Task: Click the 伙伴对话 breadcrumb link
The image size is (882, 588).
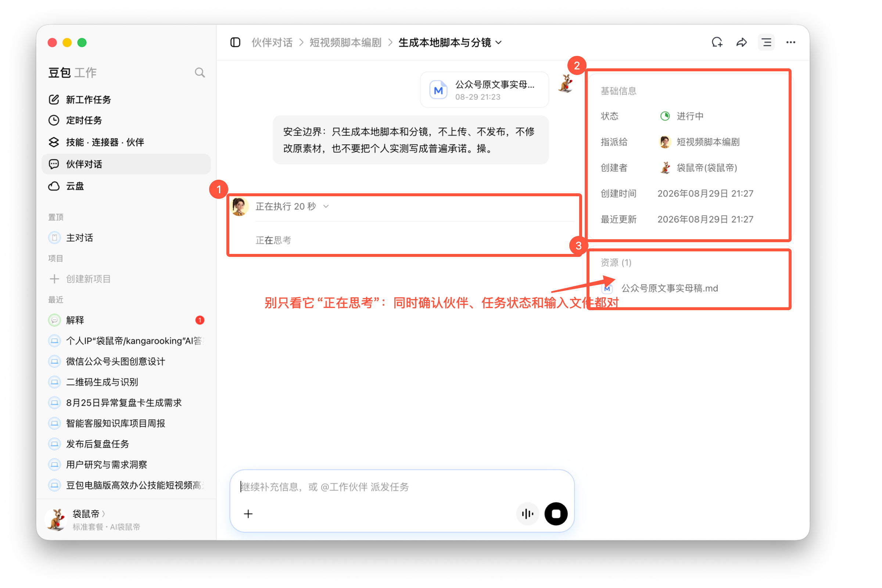Action: point(272,42)
